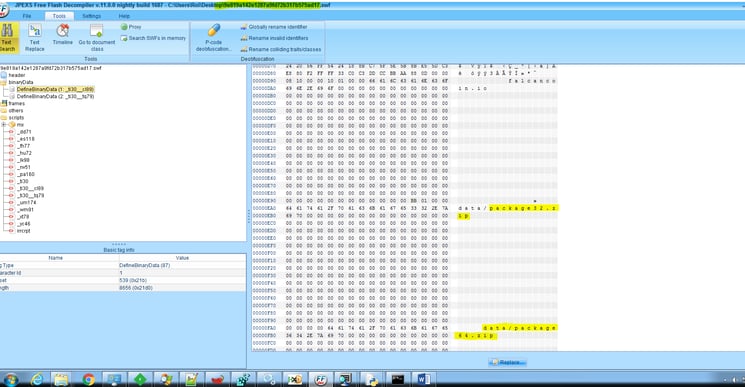Image resolution: width=745 pixels, height=387 pixels.
Task: Open Microsoft Word from taskbar
Action: pyautogui.click(x=423, y=379)
